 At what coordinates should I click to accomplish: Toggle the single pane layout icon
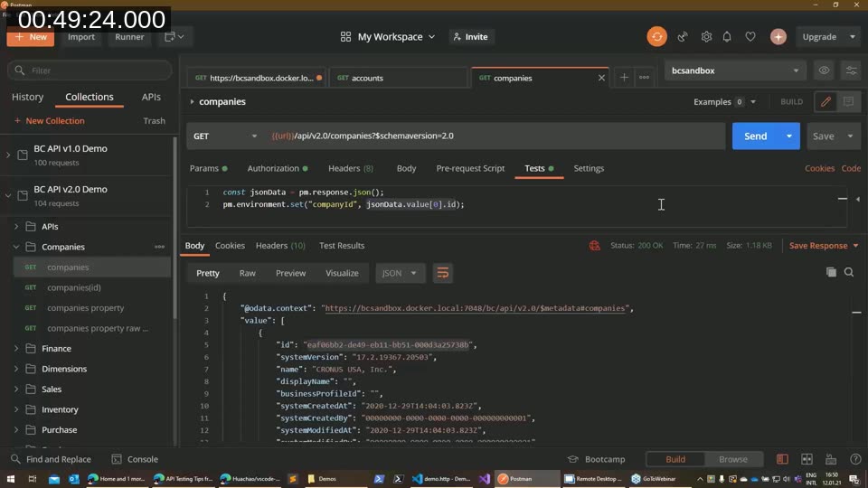coord(782,459)
